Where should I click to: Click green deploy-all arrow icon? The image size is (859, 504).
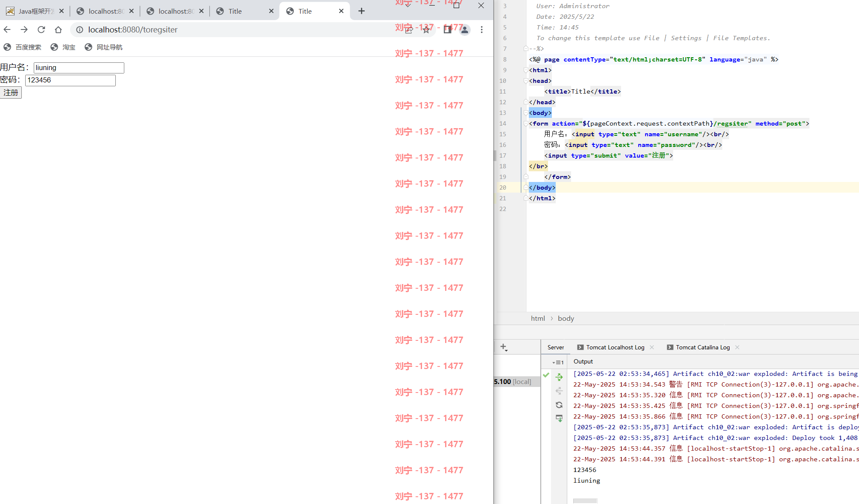click(559, 377)
